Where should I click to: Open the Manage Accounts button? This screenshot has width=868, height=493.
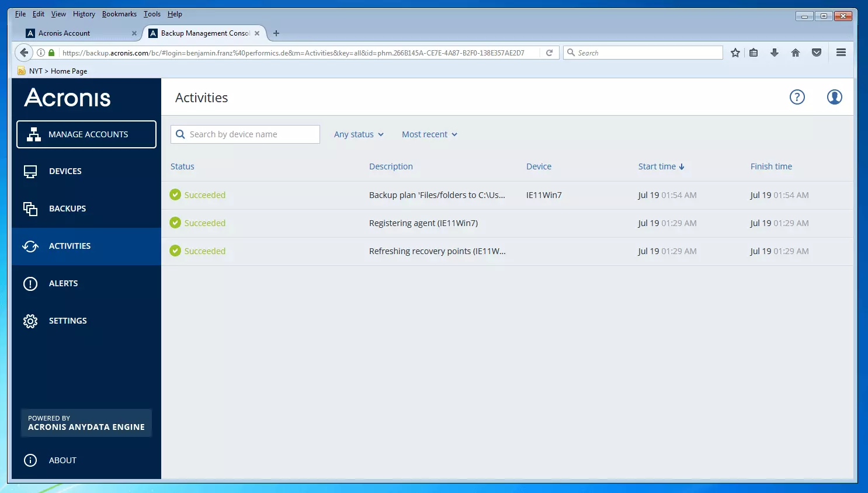pos(86,134)
